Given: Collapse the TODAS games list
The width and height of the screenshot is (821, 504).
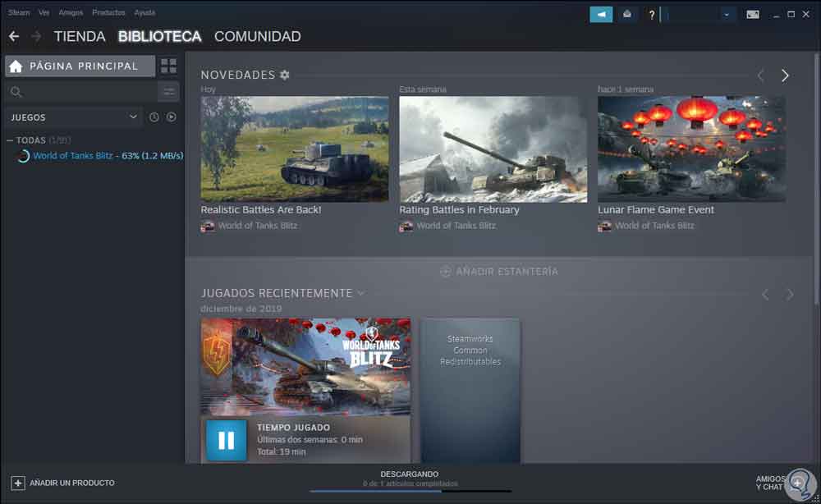Looking at the screenshot, I should [x=9, y=140].
